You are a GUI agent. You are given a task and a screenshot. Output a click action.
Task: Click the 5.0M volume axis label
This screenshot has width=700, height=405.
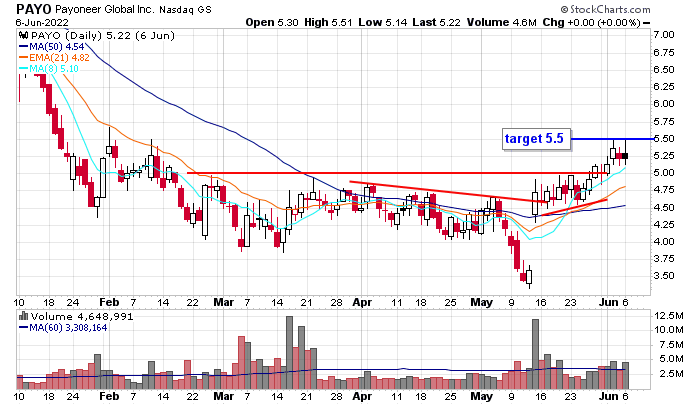point(671,359)
